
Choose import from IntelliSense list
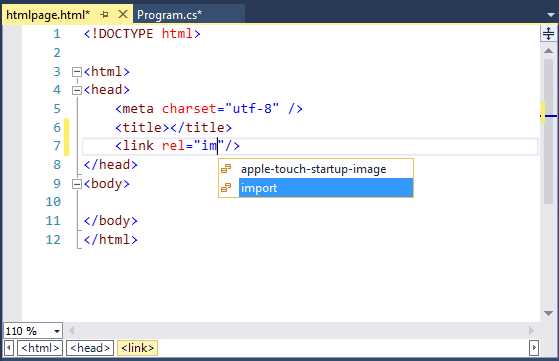click(316, 187)
